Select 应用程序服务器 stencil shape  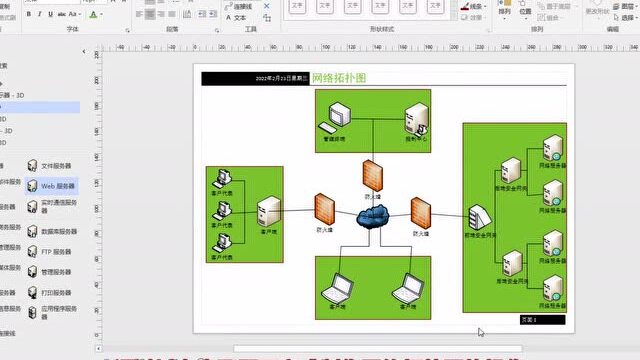tap(51, 313)
